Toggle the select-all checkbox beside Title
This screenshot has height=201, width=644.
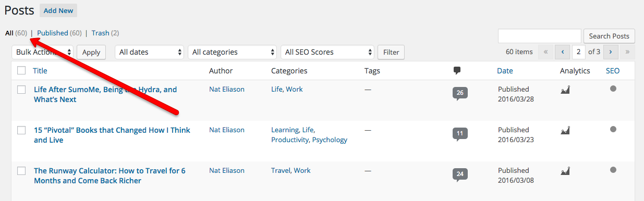tap(21, 70)
